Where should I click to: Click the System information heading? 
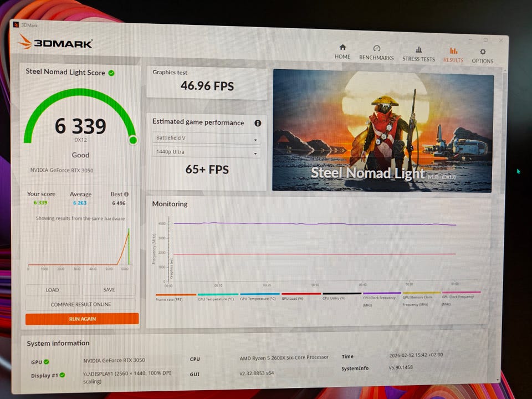pyautogui.click(x=58, y=344)
